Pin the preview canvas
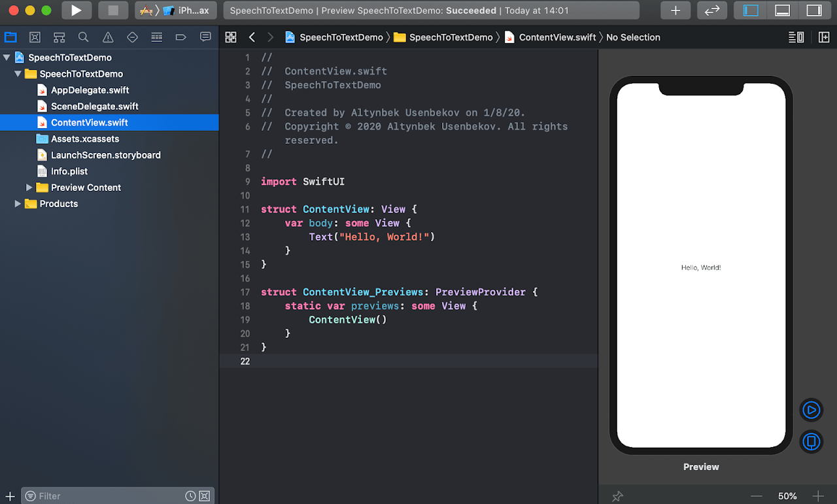This screenshot has height=504, width=837. (617, 496)
